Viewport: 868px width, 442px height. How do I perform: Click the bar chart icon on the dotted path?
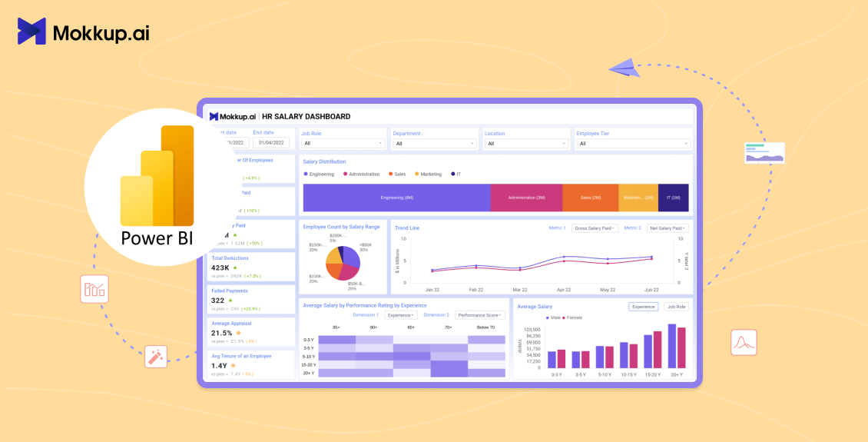tap(94, 289)
